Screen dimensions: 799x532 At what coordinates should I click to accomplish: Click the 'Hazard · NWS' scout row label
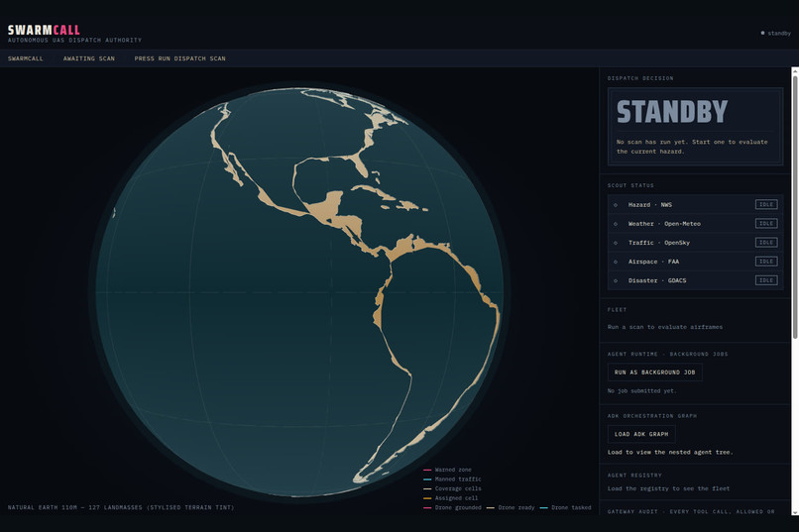(x=649, y=205)
